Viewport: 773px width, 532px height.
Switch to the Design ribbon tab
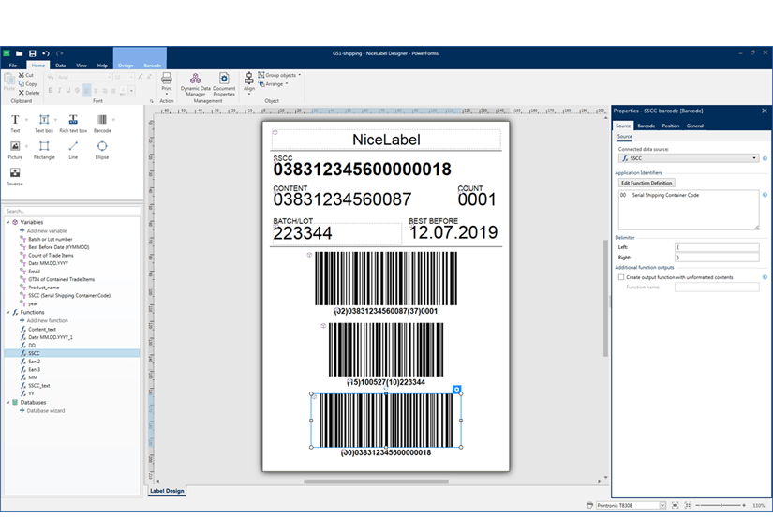[x=126, y=65]
